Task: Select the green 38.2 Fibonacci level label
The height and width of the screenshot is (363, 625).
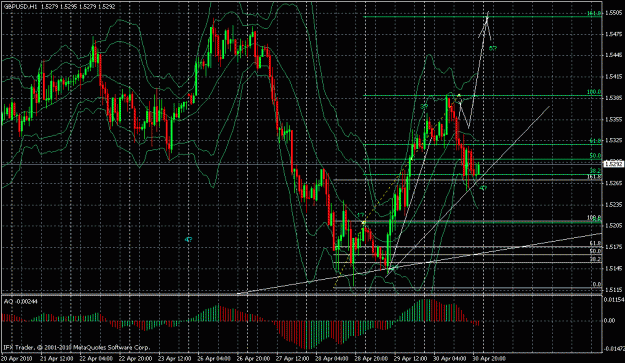Action: tap(596, 171)
